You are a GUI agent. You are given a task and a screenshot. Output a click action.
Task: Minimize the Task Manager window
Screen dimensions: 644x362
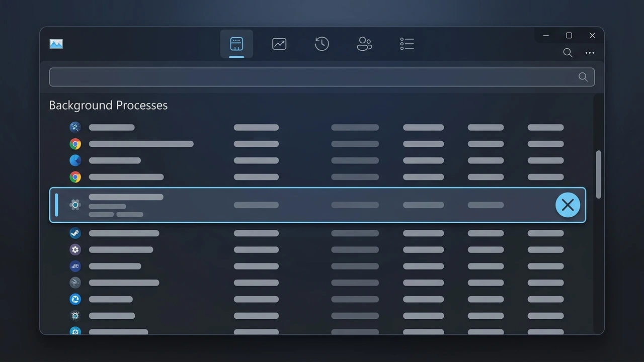click(x=546, y=36)
